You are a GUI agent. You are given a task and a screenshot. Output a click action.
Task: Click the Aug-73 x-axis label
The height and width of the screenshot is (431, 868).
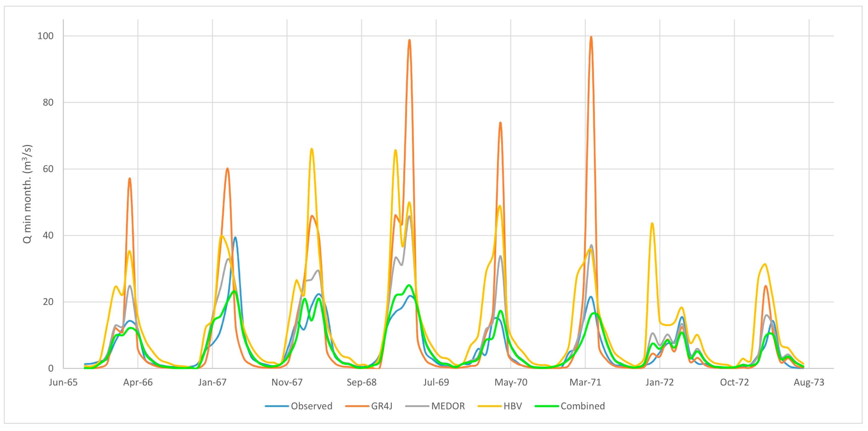(809, 383)
